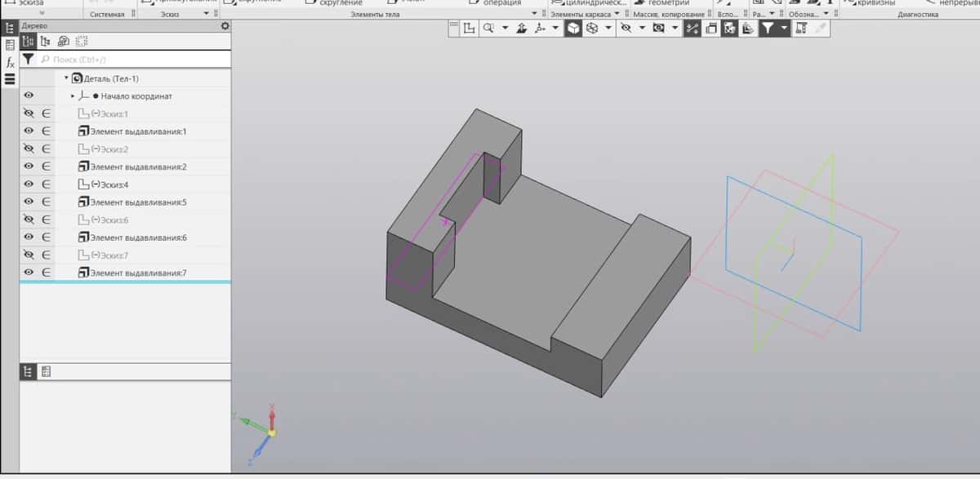Click the hide objects crossed-eye toolbar icon
This screenshot has height=479, width=980.
626,29
